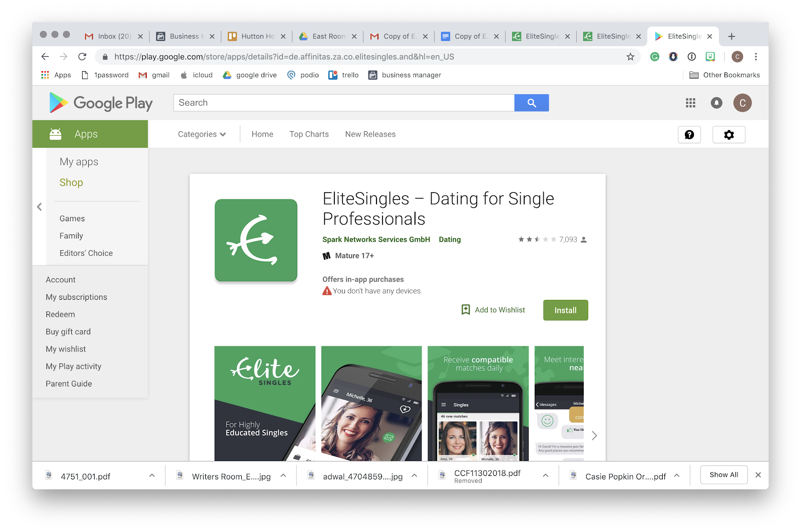Open the 'For Highly Educated Singles' screenshot
Image resolution: width=801 pixels, height=532 pixels.
point(265,403)
